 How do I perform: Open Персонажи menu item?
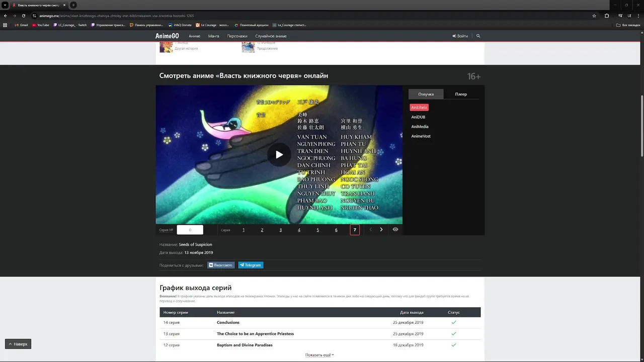click(x=237, y=36)
